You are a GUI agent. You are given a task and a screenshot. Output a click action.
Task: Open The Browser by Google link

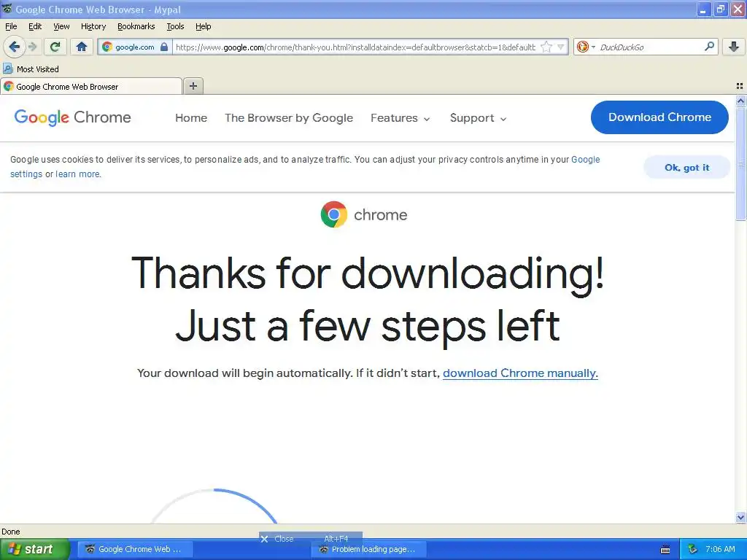289,117
